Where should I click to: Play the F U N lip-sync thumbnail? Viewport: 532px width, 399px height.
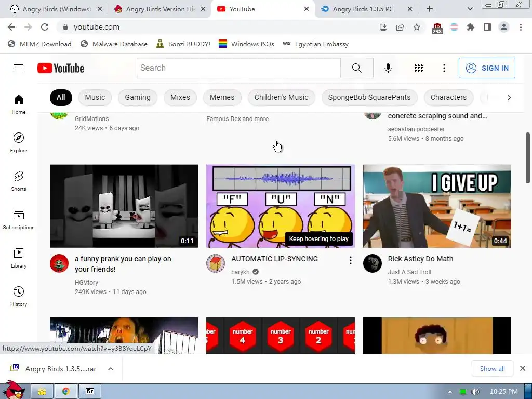click(x=280, y=206)
